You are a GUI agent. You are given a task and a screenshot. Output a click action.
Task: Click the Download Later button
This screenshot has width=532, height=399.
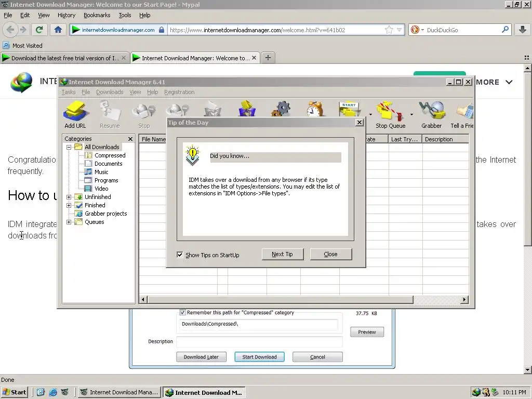(201, 357)
